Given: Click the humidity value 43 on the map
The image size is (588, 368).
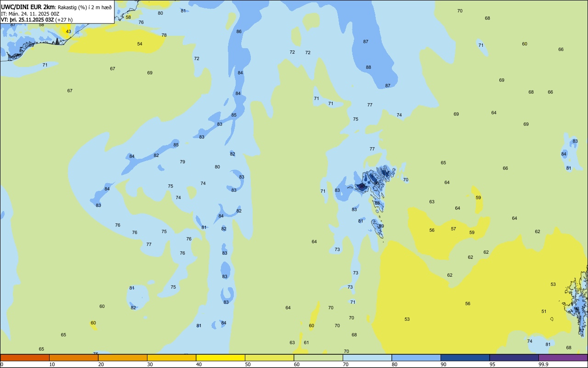Looking at the screenshot, I should 68,32.
